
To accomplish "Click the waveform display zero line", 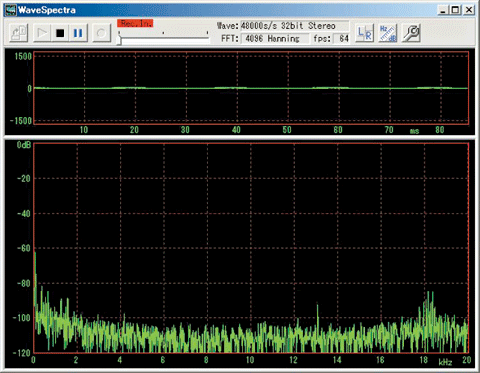I will [x=251, y=88].
